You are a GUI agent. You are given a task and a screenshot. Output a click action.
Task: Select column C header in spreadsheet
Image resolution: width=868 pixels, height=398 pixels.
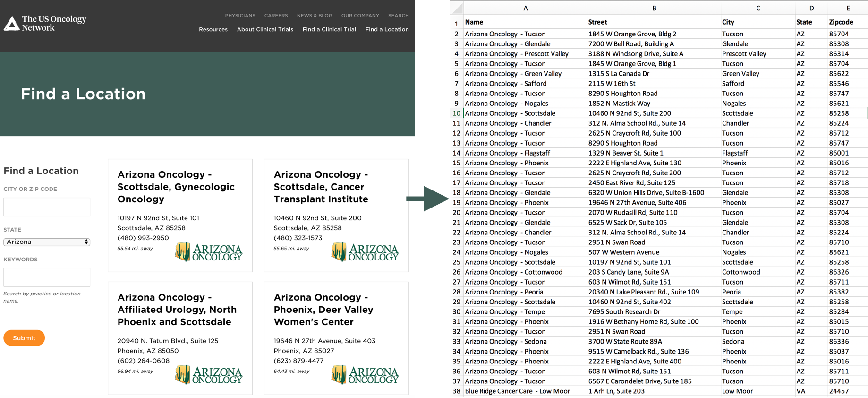(758, 8)
